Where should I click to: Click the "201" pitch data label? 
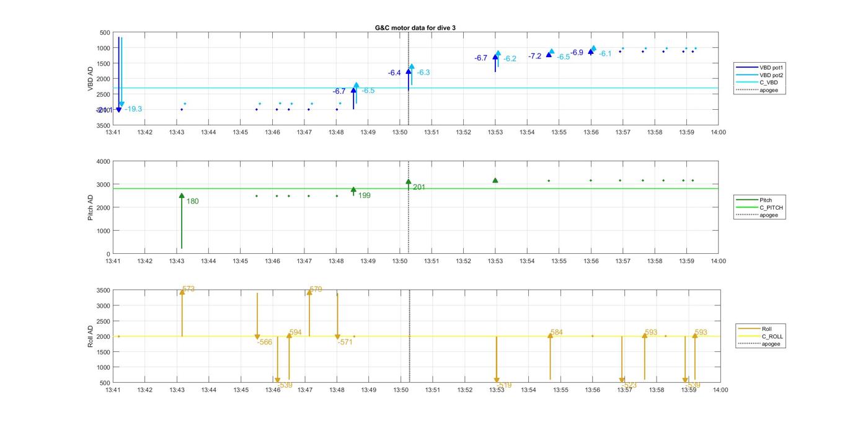click(x=419, y=187)
